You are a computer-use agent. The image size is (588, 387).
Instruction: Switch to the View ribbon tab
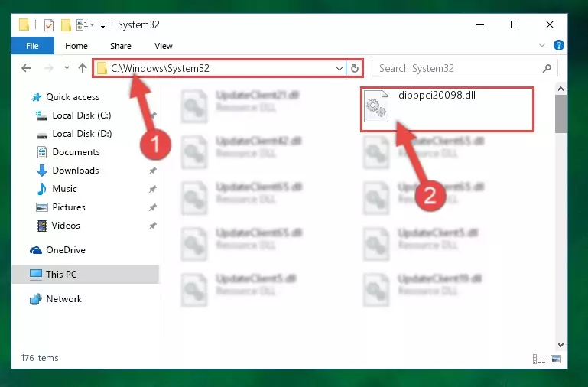(163, 46)
